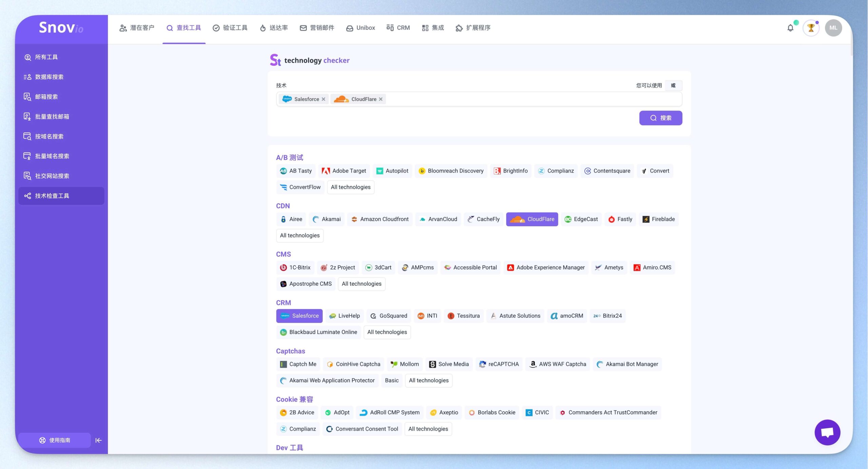Open 批量查找邮箱 in the sidebar
868x469 pixels.
61,117
